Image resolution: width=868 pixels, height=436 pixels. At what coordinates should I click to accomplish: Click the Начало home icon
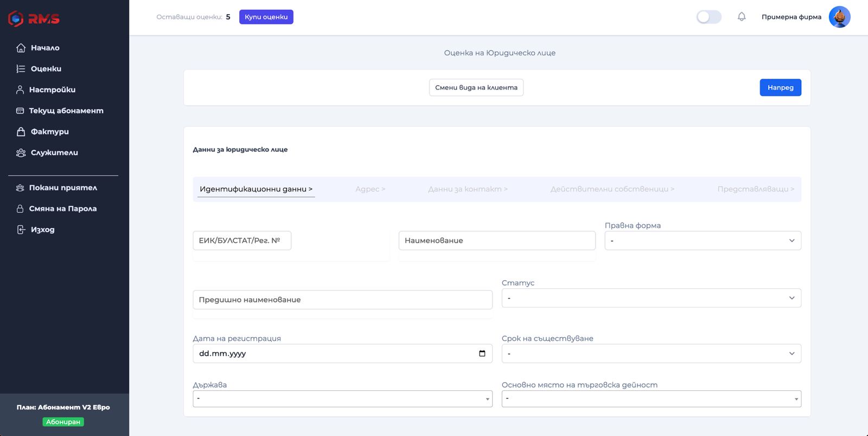(x=21, y=48)
